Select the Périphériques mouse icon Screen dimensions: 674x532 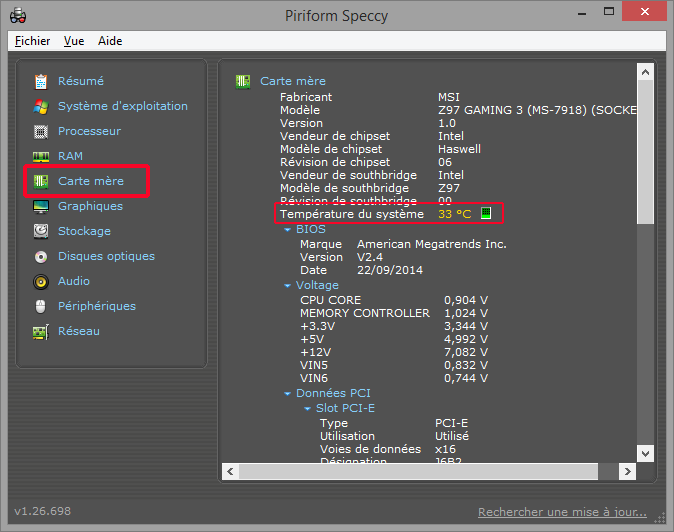[x=41, y=306]
